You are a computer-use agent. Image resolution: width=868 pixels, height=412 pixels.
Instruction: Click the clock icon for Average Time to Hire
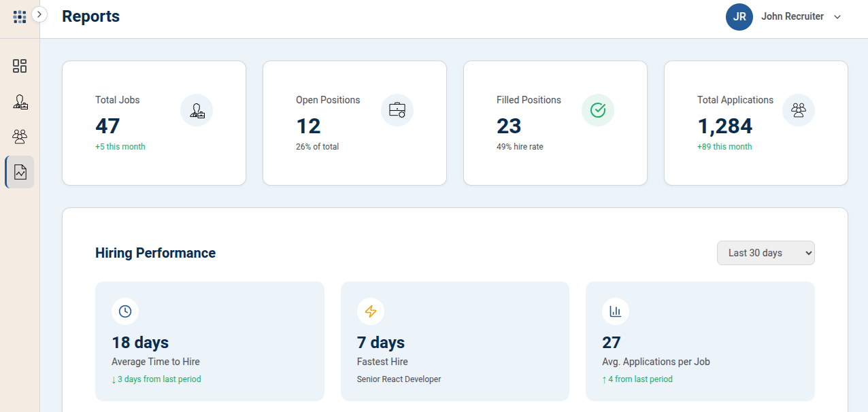coord(125,311)
